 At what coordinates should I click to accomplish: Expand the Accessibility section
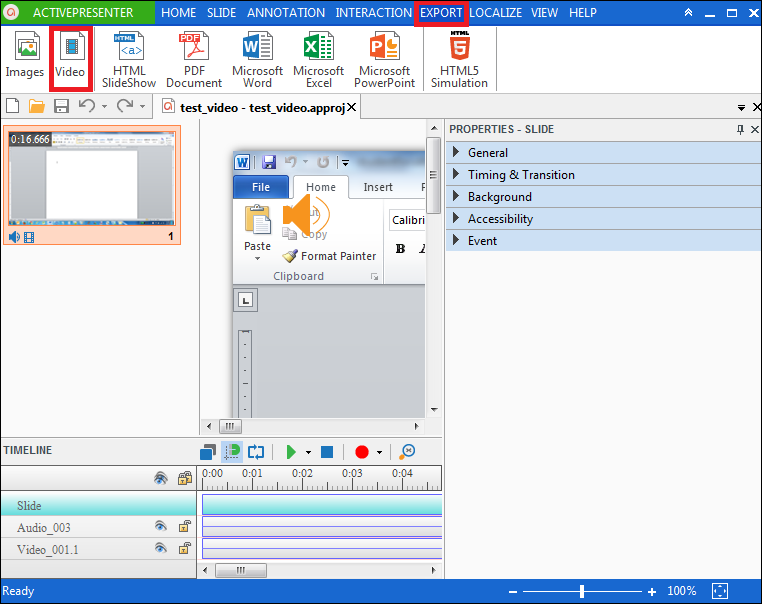click(x=603, y=219)
